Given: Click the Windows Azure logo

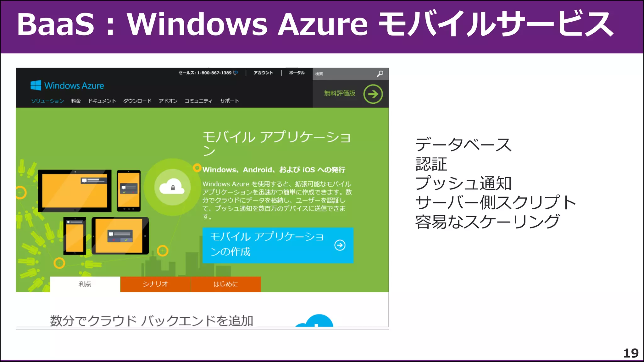Looking at the screenshot, I should tap(67, 85).
